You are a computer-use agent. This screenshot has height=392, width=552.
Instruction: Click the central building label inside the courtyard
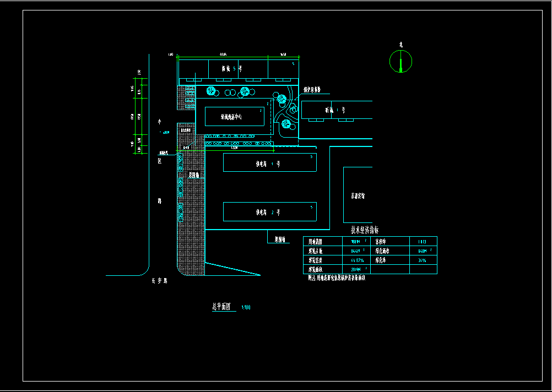[x=234, y=117]
